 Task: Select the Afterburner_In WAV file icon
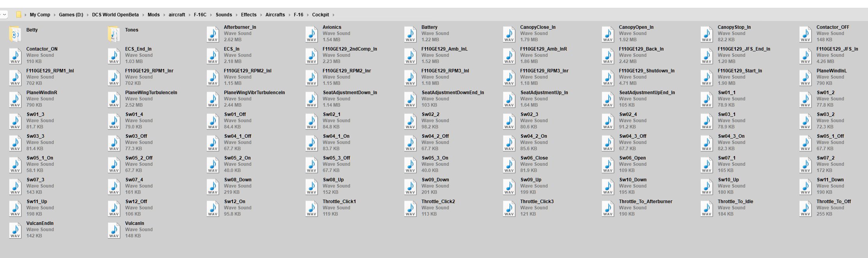[x=213, y=34]
